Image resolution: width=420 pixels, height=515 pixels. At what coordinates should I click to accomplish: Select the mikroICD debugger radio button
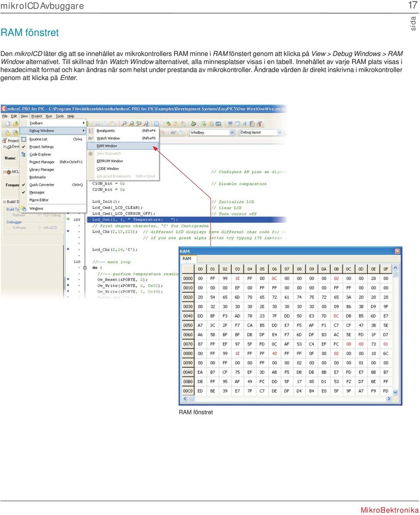tap(40, 228)
